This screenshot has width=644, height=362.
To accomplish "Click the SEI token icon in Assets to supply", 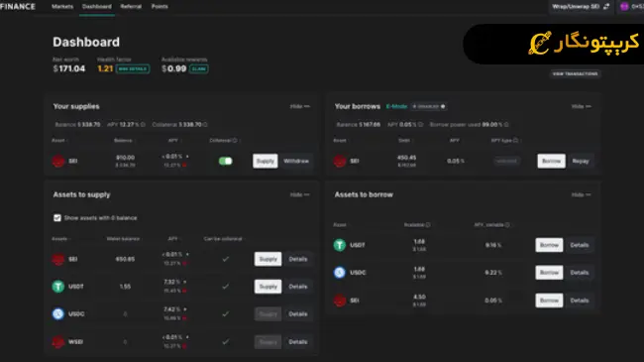I will point(58,259).
